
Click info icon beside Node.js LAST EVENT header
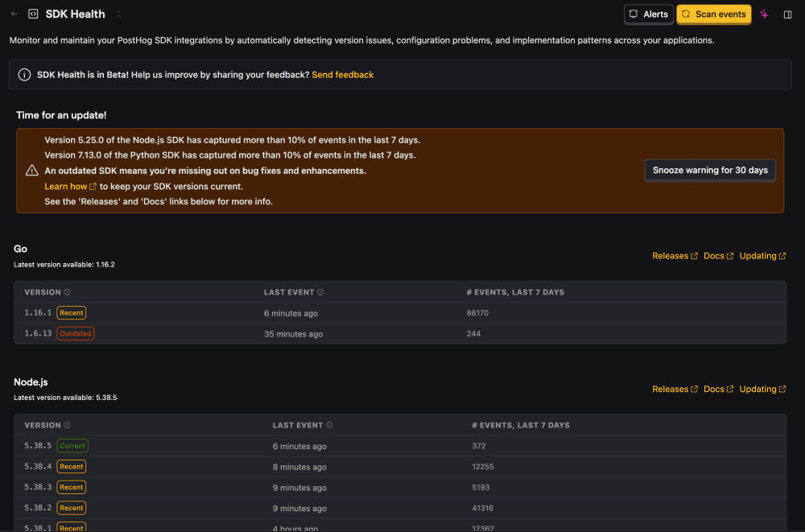[329, 425]
